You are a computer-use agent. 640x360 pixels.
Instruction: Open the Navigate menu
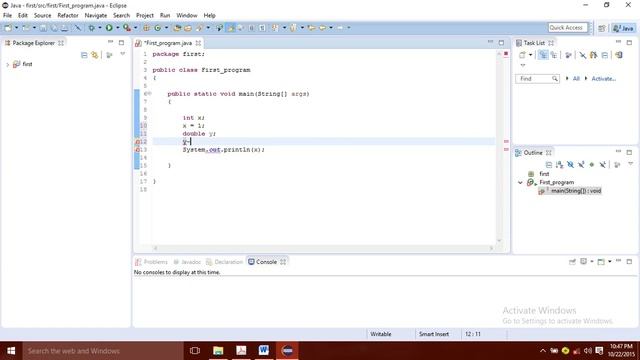pos(96,16)
